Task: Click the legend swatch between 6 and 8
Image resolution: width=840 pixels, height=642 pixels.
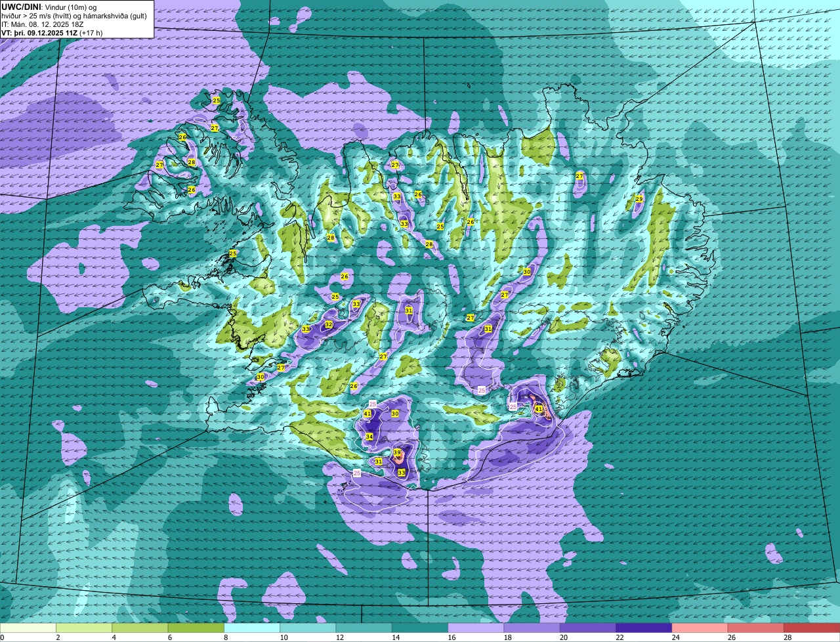Action: [x=197, y=628]
